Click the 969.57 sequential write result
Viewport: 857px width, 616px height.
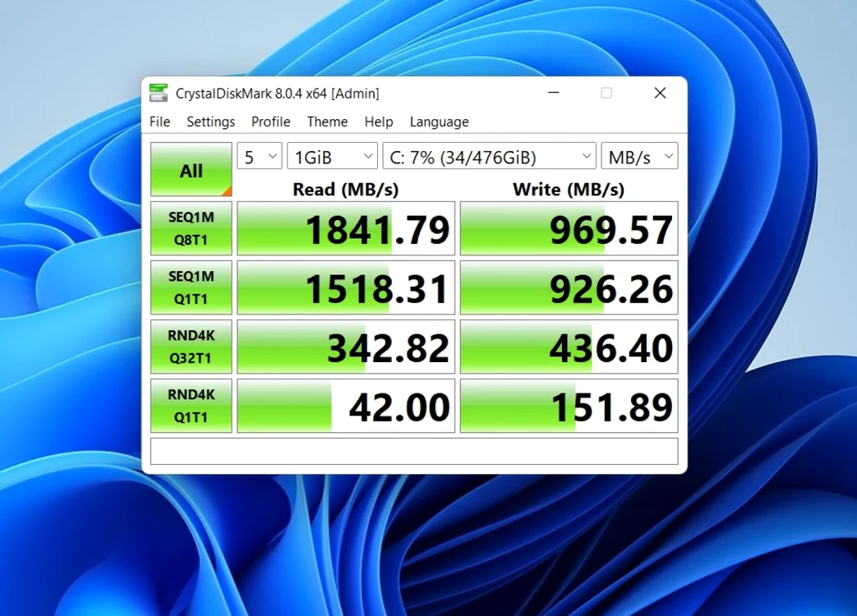(x=569, y=228)
